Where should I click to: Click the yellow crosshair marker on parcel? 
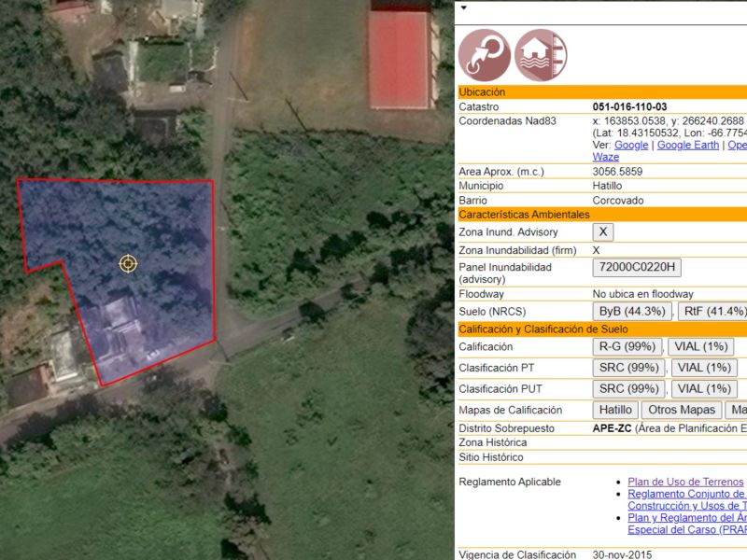pos(128,264)
